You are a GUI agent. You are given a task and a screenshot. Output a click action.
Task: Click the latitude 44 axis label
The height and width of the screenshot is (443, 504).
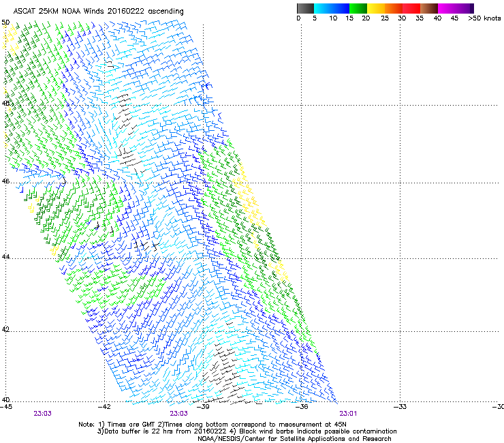[x=5, y=257]
